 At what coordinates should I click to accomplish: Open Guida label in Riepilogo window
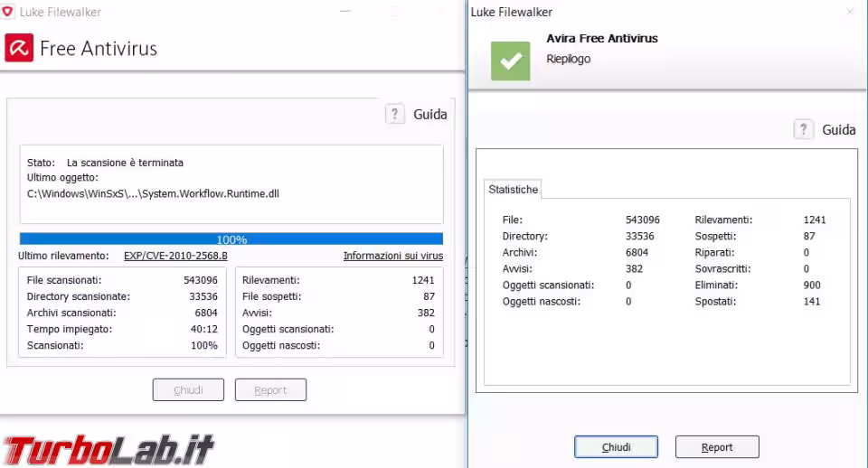839,130
